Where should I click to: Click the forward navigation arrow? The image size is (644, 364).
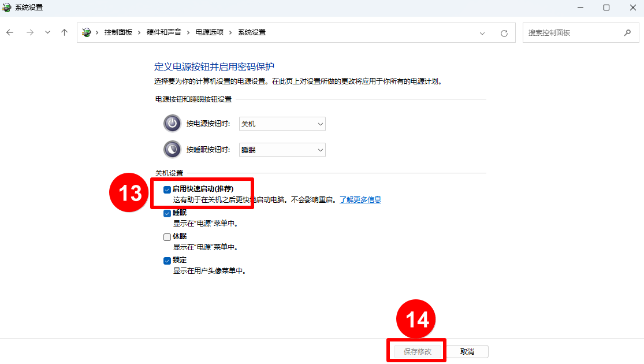pyautogui.click(x=29, y=32)
